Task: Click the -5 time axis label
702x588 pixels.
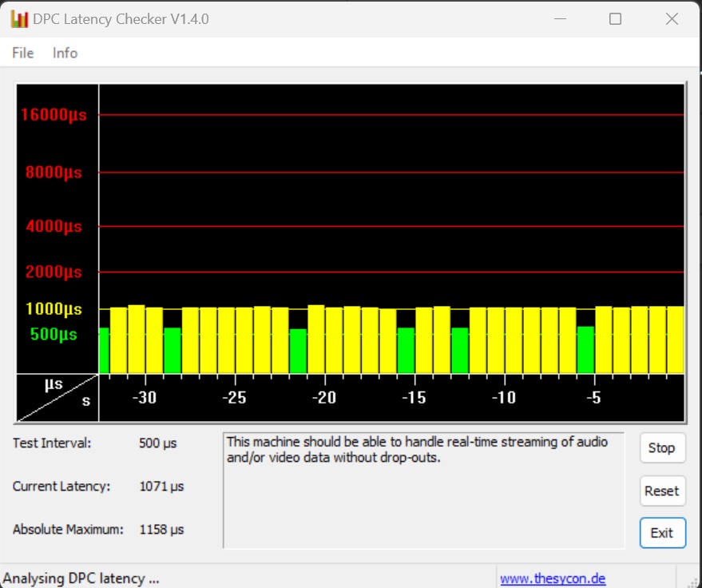Action: [593, 398]
